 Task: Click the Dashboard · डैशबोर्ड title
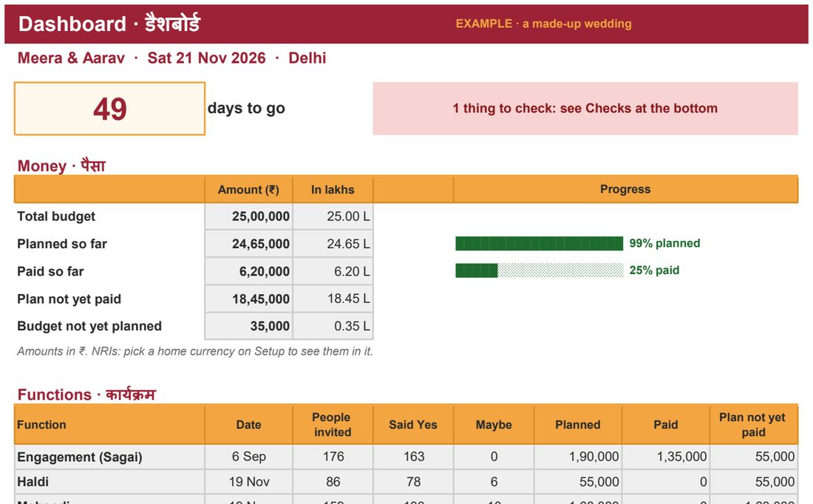(x=109, y=24)
